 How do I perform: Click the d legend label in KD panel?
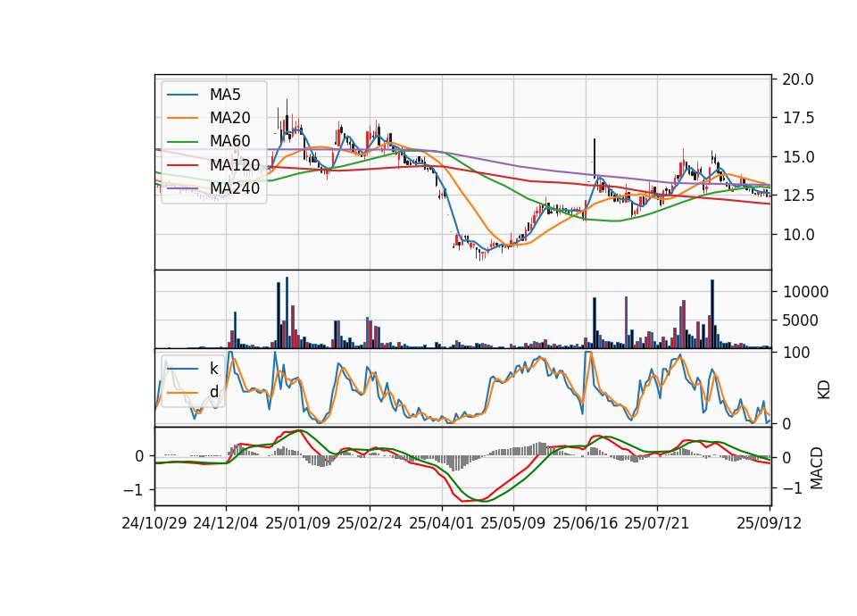213,391
